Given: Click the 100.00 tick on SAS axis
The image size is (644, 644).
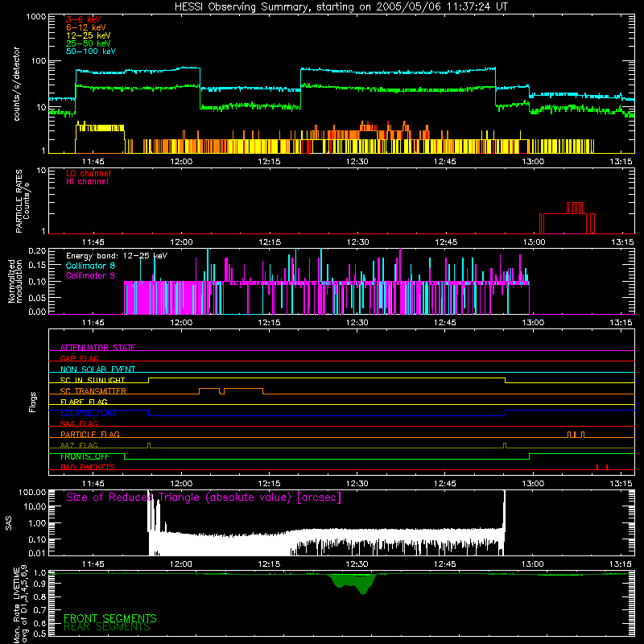Looking at the screenshot, I should pos(32,492).
